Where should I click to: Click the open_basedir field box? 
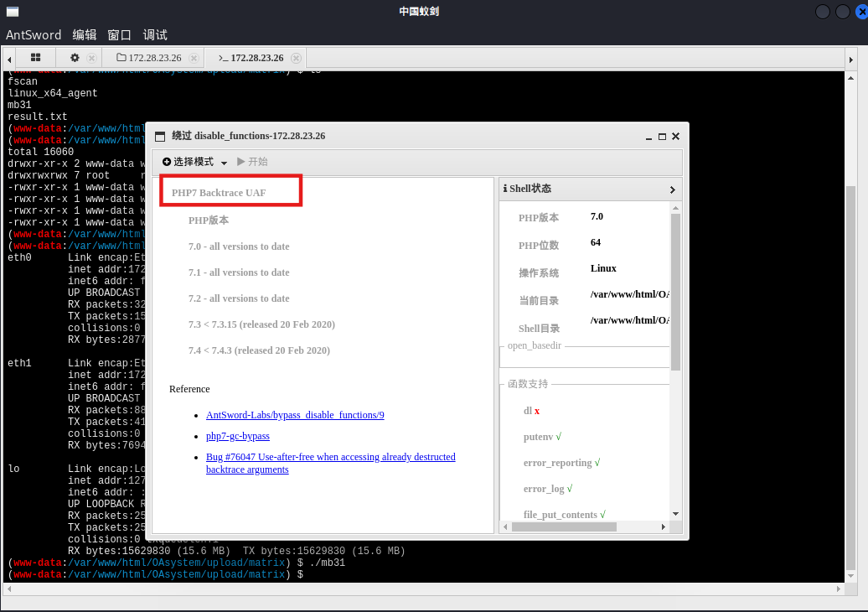585,356
